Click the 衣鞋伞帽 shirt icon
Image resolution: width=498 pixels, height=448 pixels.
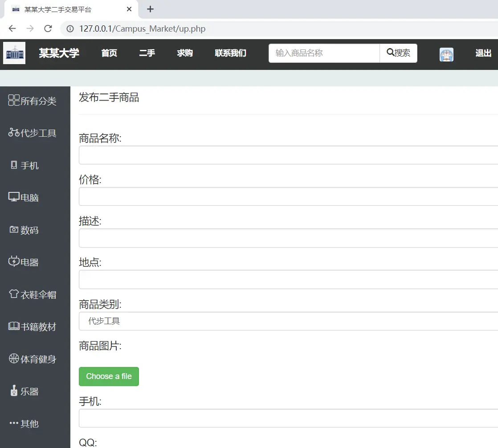14,293
